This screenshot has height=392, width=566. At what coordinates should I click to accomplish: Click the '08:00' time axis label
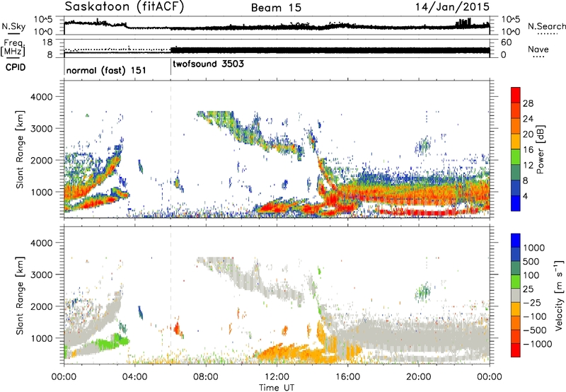pyautogui.click(x=205, y=377)
